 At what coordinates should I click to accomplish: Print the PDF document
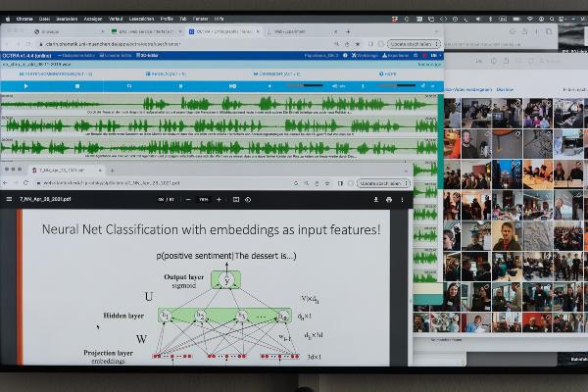click(x=389, y=200)
